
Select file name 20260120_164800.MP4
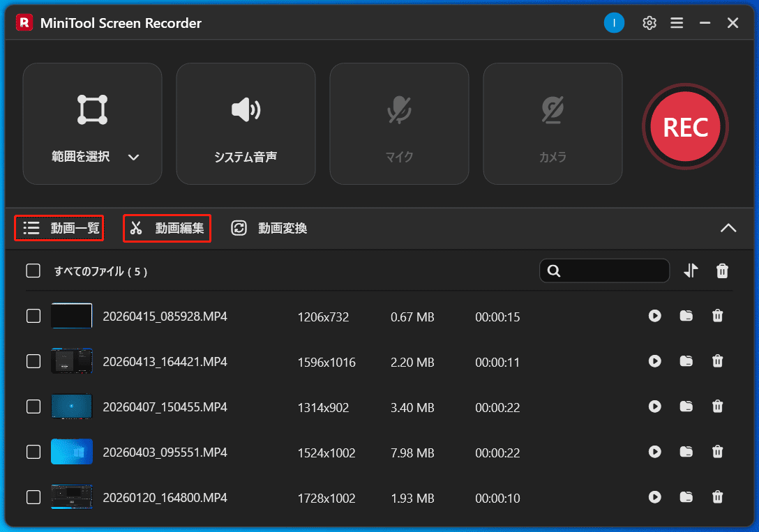point(165,498)
